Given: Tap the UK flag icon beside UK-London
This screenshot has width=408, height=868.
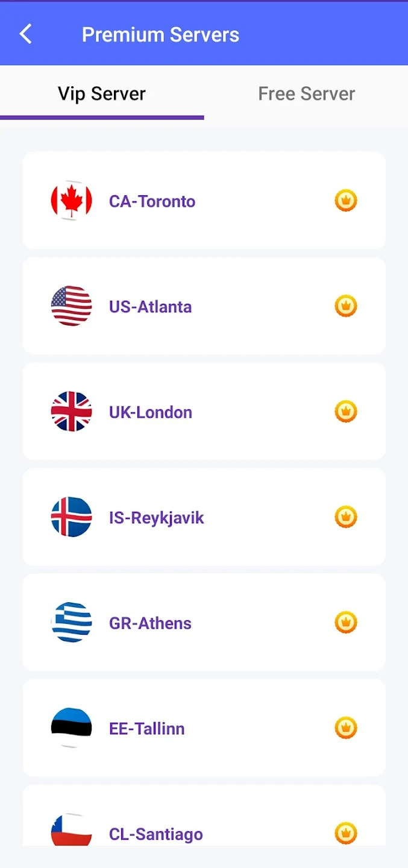Looking at the screenshot, I should coord(71,411).
